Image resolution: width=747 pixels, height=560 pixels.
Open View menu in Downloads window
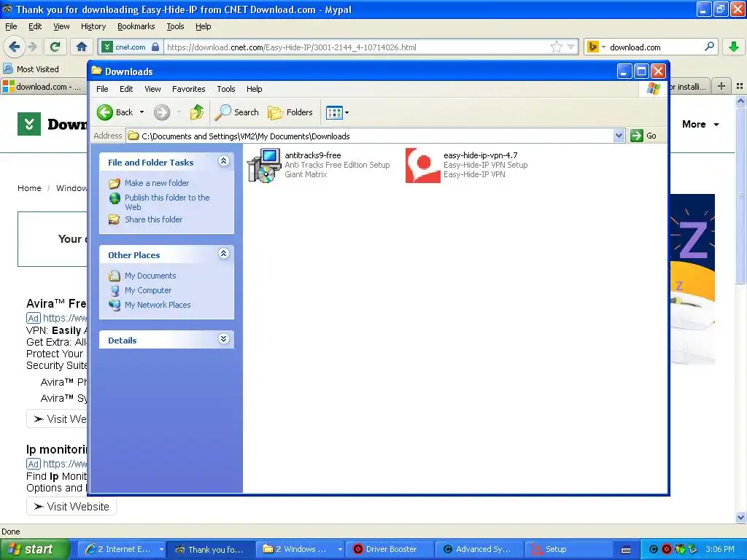(152, 89)
